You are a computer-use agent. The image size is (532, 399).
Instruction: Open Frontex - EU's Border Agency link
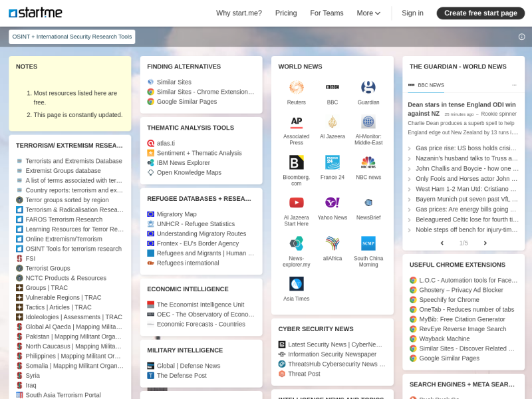[198, 243]
